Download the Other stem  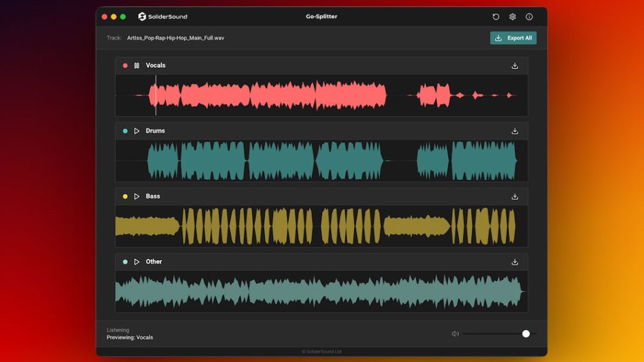tap(514, 261)
